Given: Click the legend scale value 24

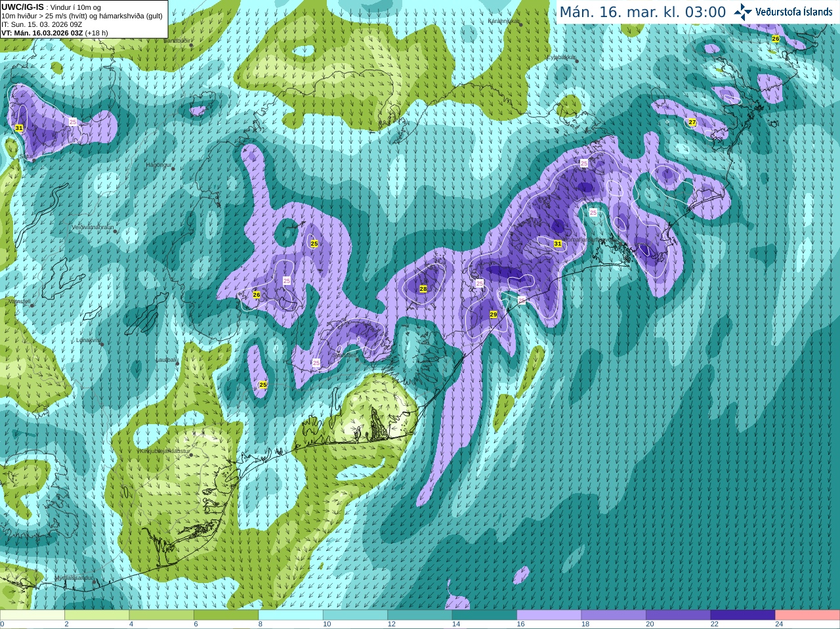Looking at the screenshot, I should click(x=780, y=624).
